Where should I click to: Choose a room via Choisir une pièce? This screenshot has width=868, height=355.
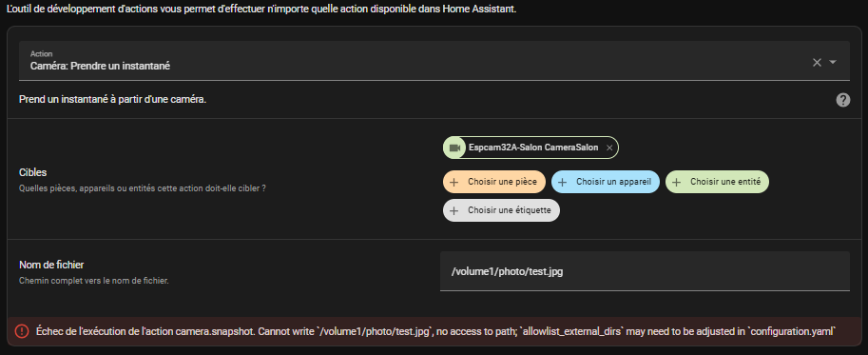click(x=493, y=182)
